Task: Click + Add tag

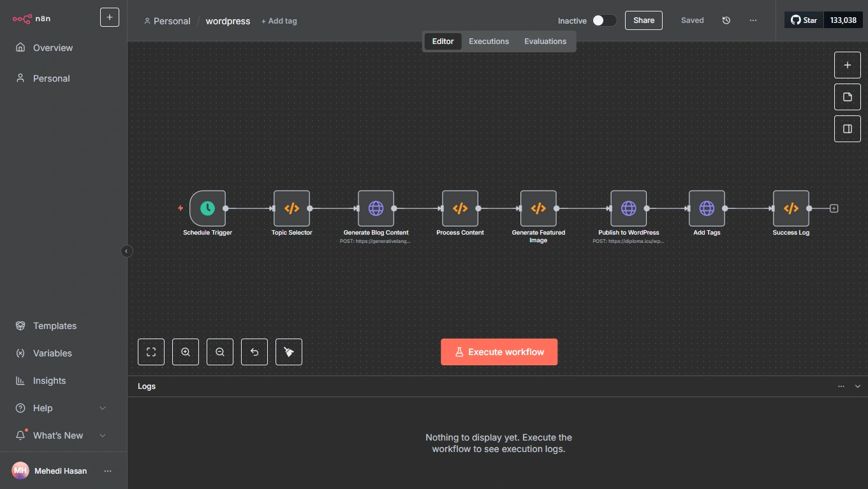Action: pos(279,21)
